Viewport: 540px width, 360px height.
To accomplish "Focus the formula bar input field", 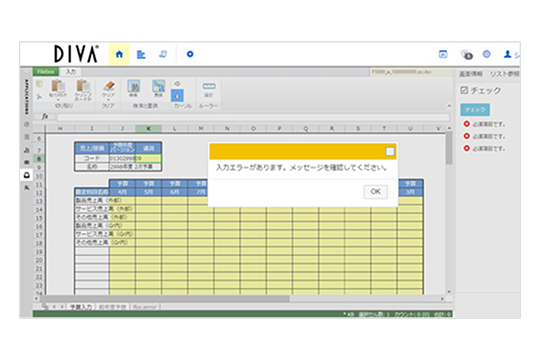I will tap(253, 117).
